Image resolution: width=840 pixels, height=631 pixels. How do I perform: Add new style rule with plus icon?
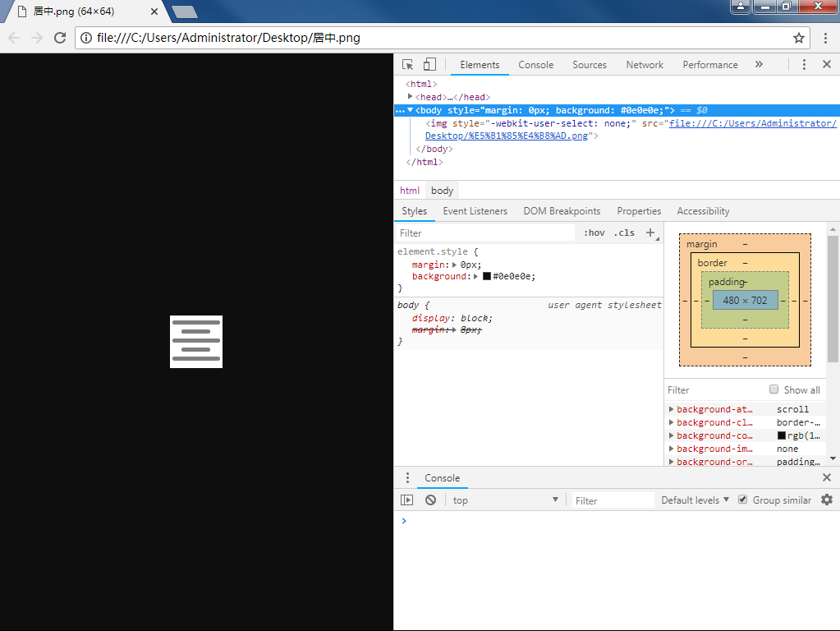click(650, 233)
